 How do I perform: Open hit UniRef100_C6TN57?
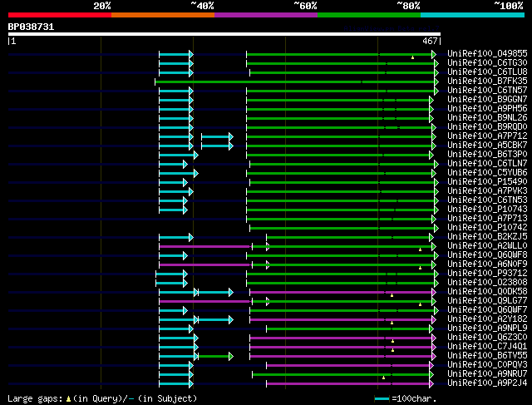click(487, 91)
